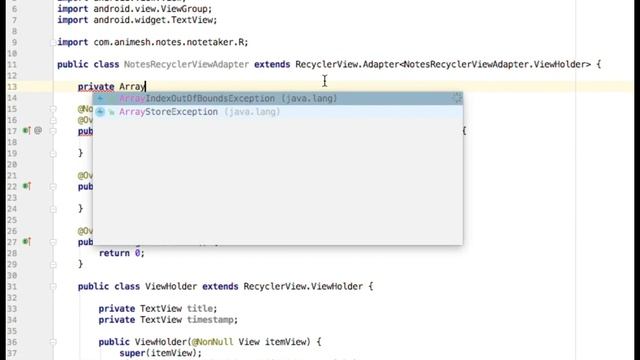Viewport: 640px width, 360px height.
Task: Click the 'timestamp' field on line 34
Action: coord(210,320)
